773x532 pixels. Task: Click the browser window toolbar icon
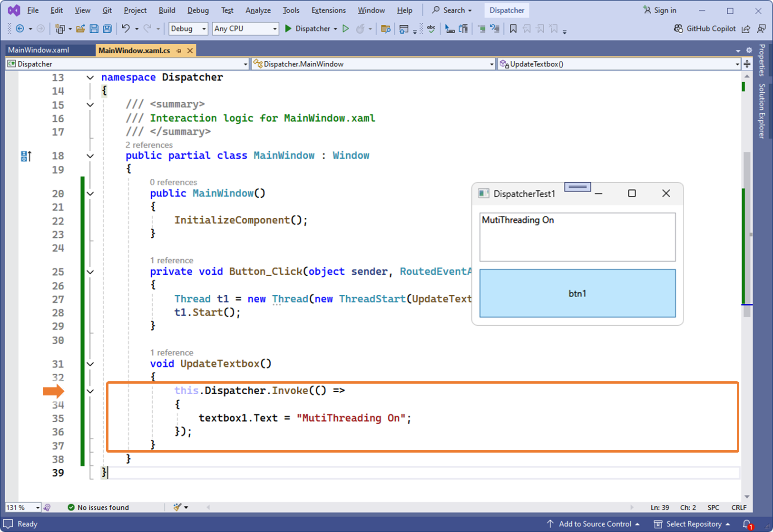404,29
